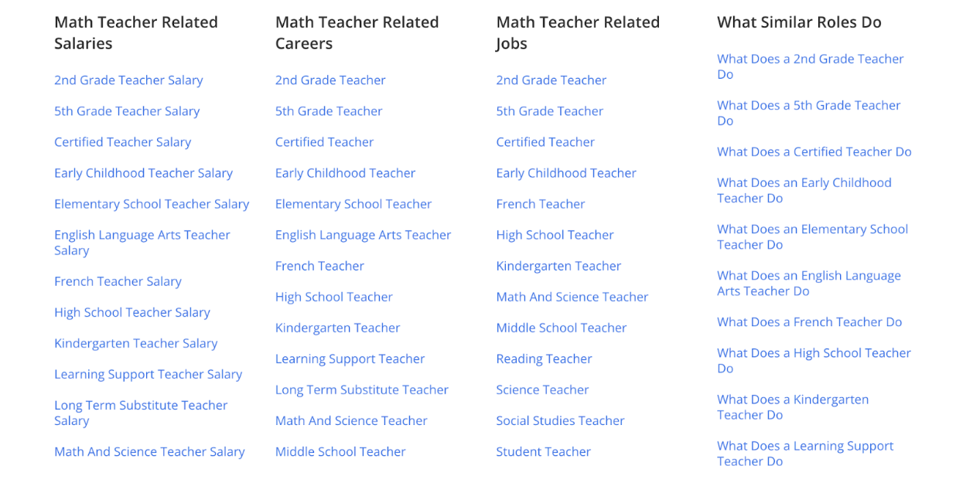The width and height of the screenshot is (980, 493).
Task: Select the Science Teacher jobs link
Action: [x=542, y=389]
